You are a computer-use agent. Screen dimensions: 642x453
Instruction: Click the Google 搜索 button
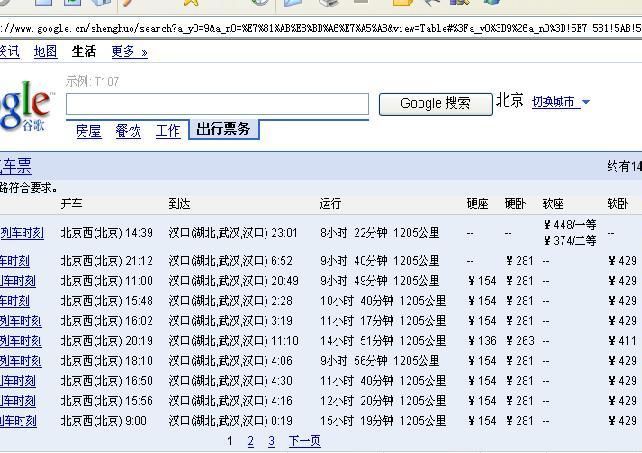436,104
